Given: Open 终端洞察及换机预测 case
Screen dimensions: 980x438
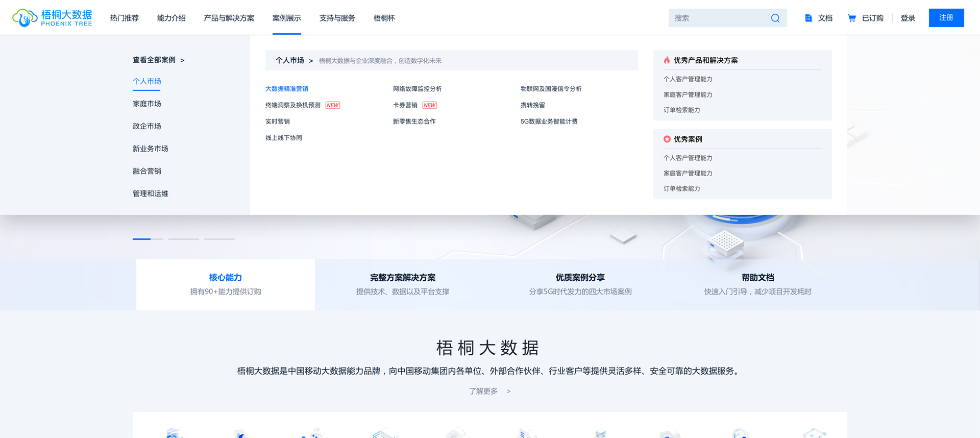Looking at the screenshot, I should [x=293, y=105].
